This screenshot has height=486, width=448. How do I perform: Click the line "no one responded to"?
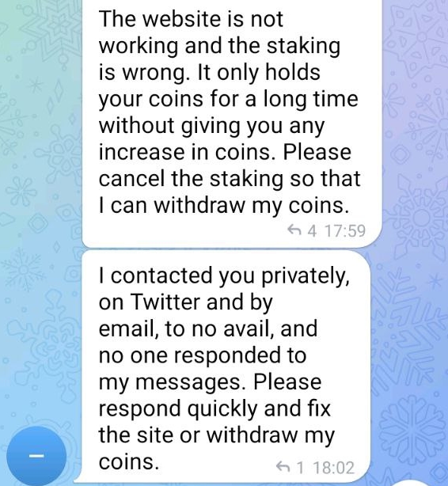203,355
